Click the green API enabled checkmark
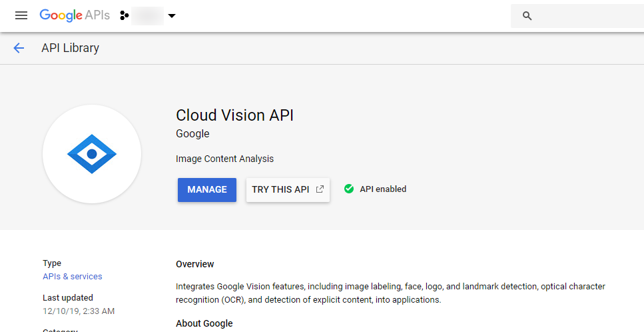 tap(348, 189)
